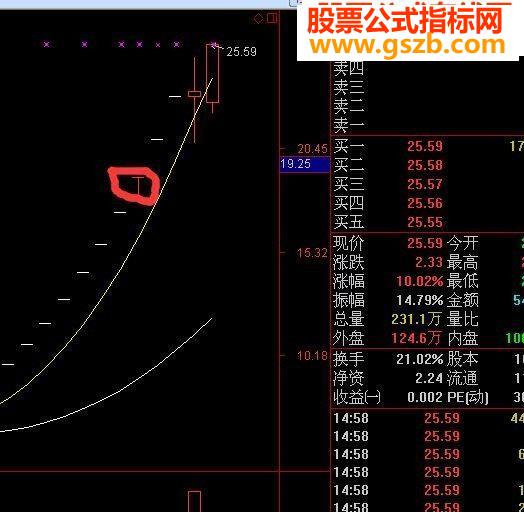Click the 内盘 label
This screenshot has height=512, width=524.
click(x=463, y=339)
